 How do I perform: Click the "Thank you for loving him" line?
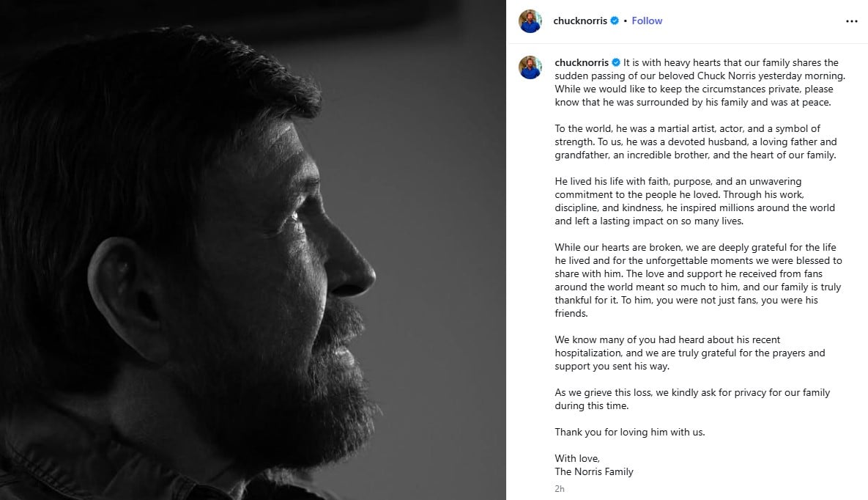(629, 433)
